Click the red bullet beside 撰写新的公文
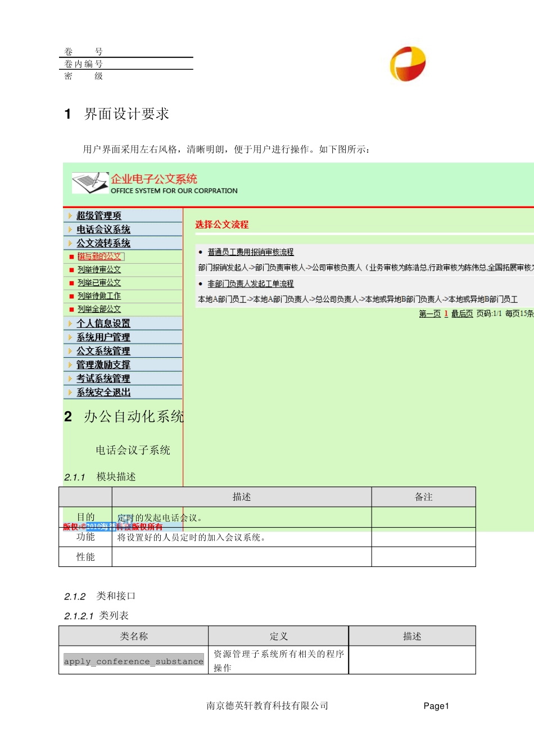 pos(71,257)
